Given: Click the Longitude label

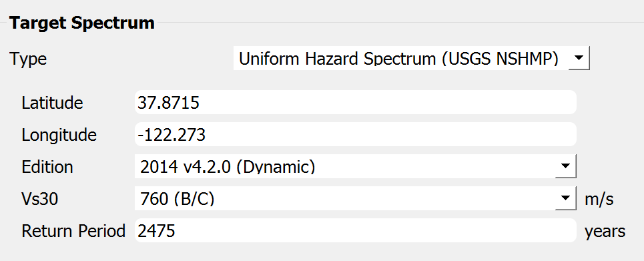Looking at the screenshot, I should (59, 136).
